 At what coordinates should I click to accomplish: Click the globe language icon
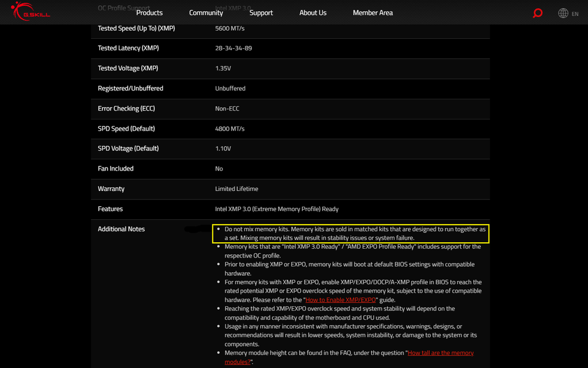tap(563, 13)
